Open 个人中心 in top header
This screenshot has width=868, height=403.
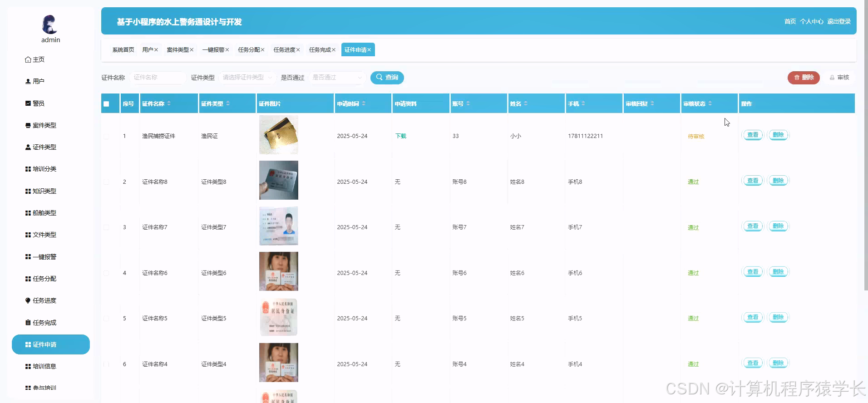tap(811, 21)
